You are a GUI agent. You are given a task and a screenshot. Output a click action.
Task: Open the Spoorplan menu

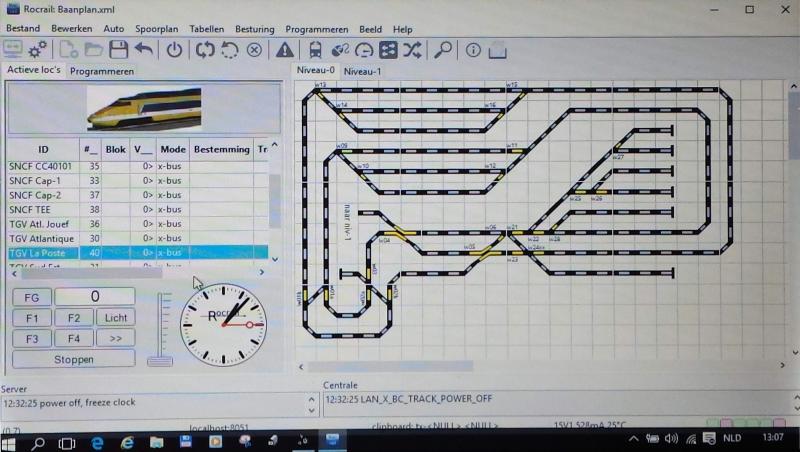pyautogui.click(x=157, y=29)
